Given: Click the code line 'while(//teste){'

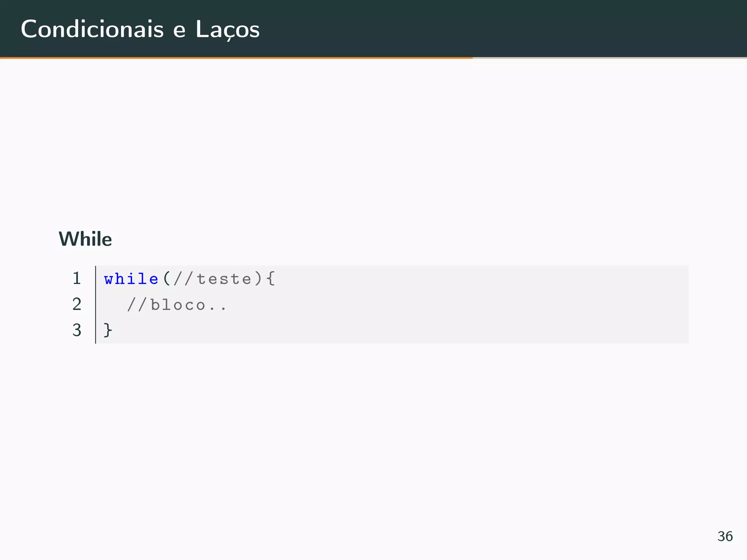Looking at the screenshot, I should 190,279.
